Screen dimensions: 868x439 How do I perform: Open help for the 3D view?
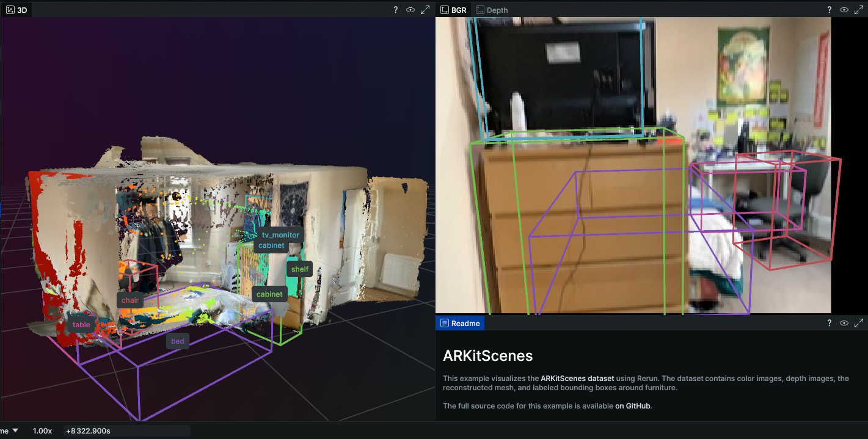coord(396,10)
